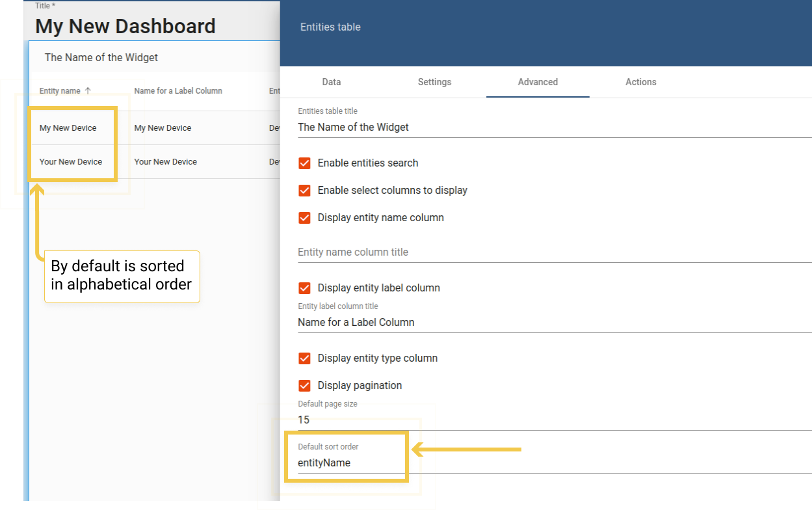The image size is (812, 510).
Task: Click the My New Dashboard title field
Action: [125, 26]
